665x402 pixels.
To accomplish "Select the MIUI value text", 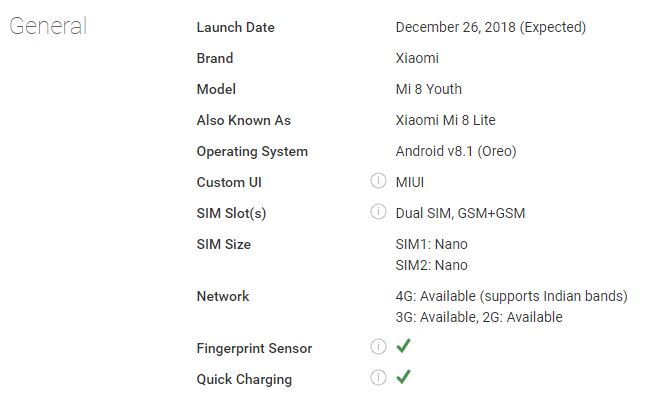I will point(410,182).
